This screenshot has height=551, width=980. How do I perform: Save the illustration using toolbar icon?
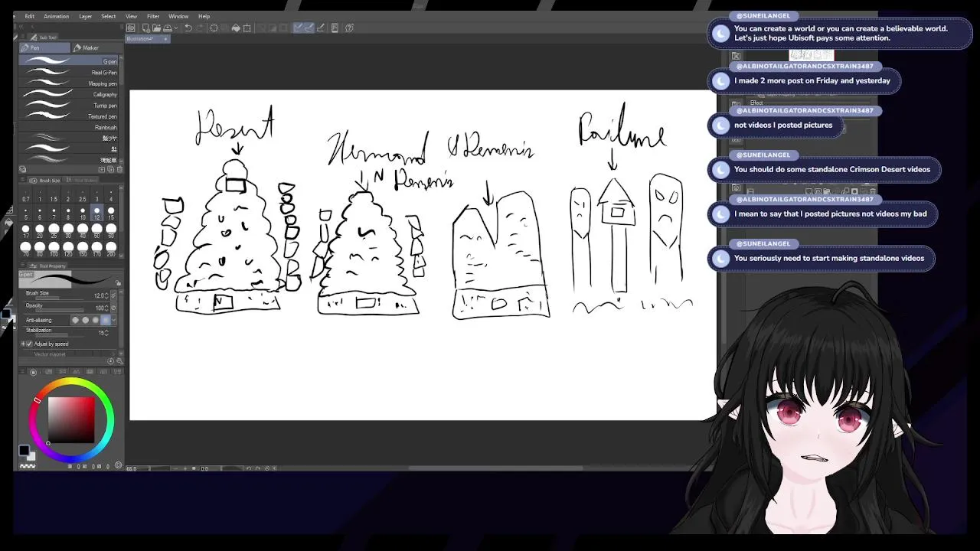167,28
